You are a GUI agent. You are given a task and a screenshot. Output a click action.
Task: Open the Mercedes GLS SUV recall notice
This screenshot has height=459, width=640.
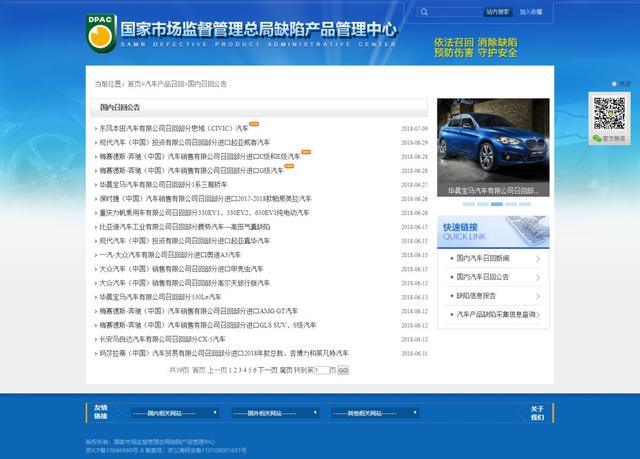click(208, 325)
